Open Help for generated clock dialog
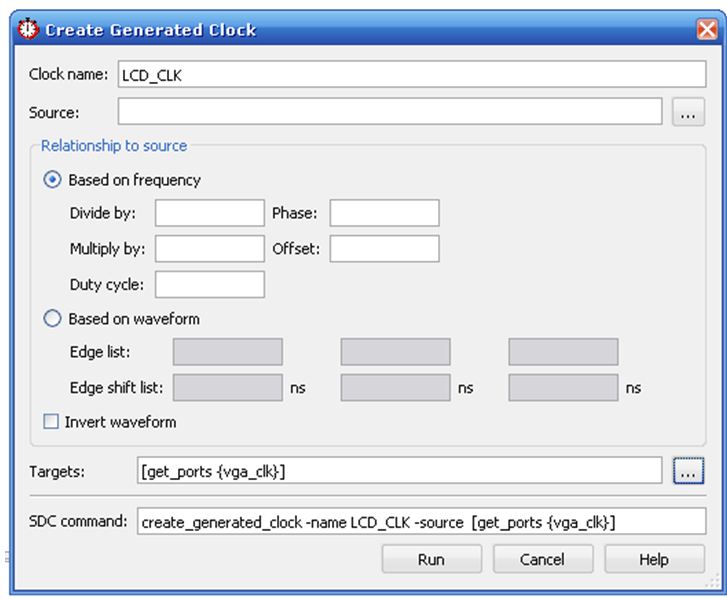The image size is (727, 600). [654, 559]
